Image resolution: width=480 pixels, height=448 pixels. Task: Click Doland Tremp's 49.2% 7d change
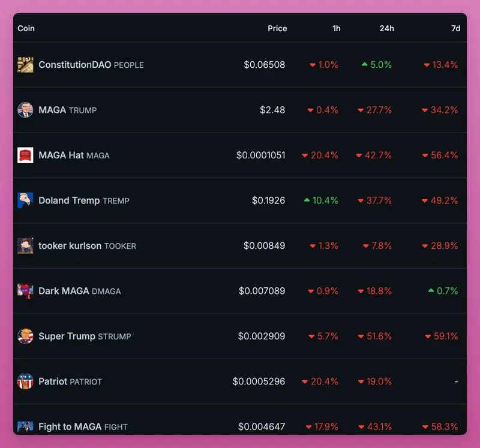pyautogui.click(x=440, y=200)
